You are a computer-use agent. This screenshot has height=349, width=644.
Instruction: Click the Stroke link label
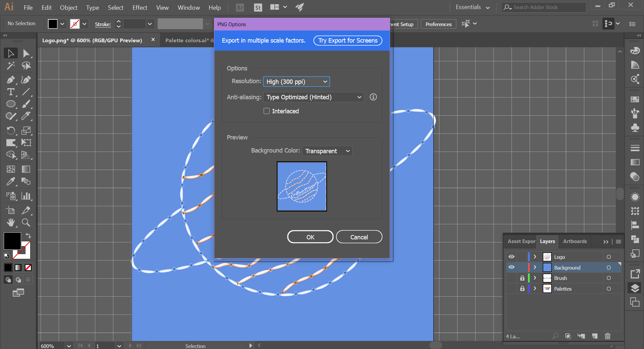pyautogui.click(x=103, y=24)
